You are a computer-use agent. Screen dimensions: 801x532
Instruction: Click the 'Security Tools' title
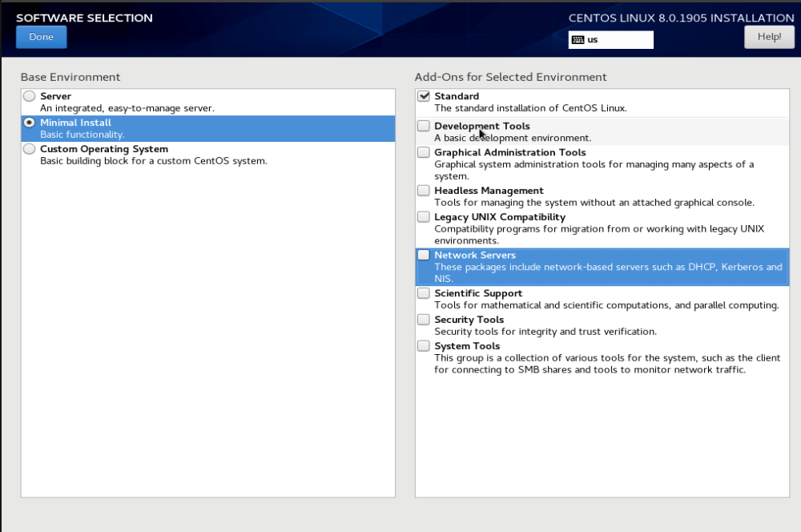pyautogui.click(x=469, y=320)
